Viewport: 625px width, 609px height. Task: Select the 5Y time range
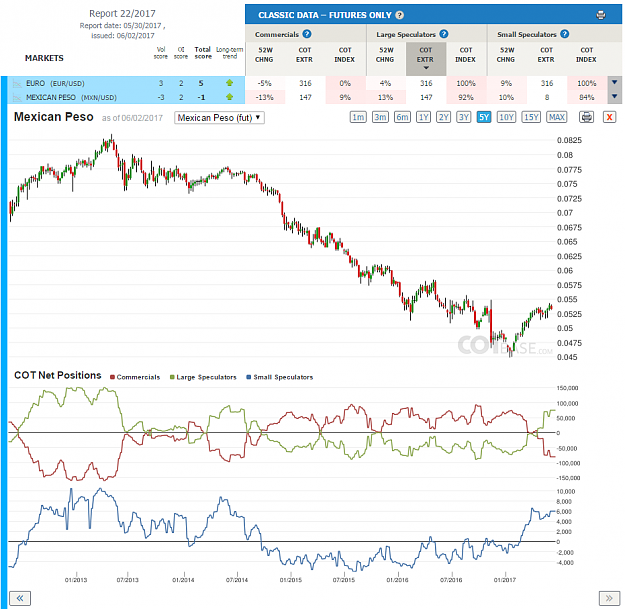[484, 117]
